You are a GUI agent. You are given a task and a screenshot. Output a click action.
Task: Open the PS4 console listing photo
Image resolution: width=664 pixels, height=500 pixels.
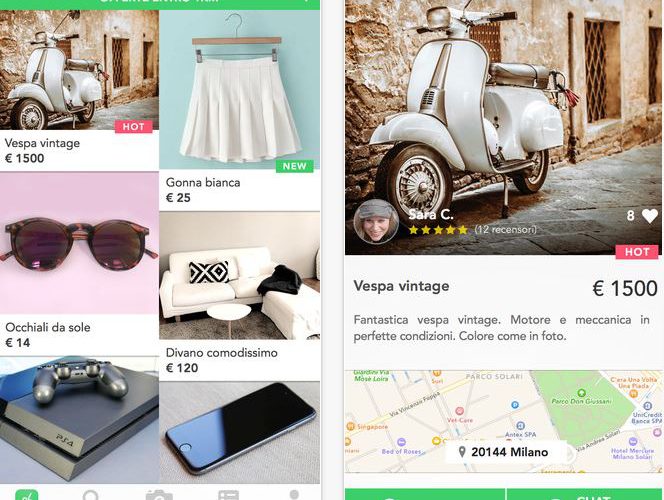(79, 420)
